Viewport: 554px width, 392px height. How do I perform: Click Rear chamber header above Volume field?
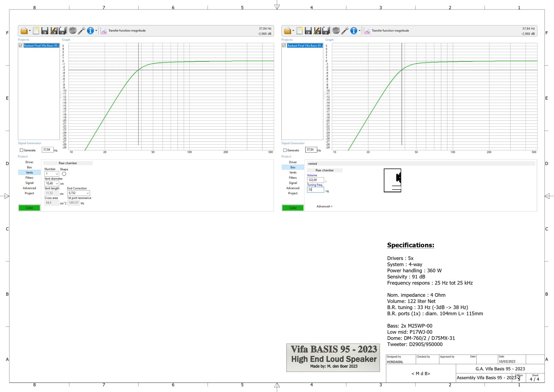point(325,170)
